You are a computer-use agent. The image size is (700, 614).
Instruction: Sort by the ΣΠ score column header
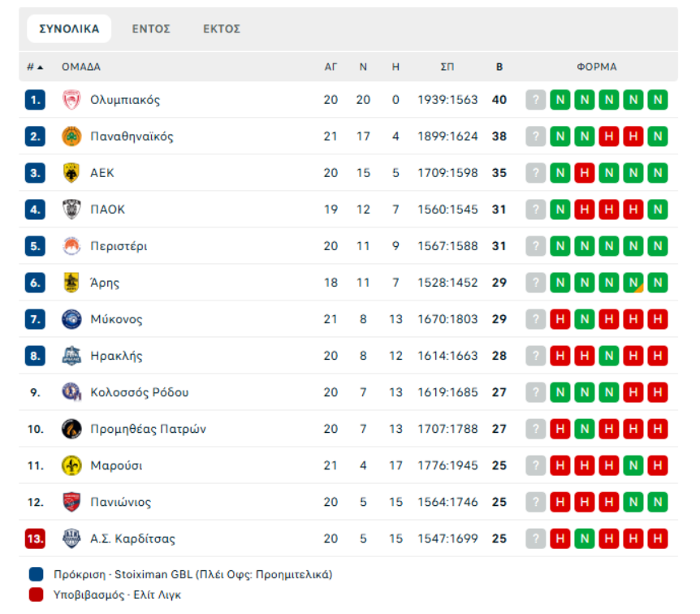coord(447,67)
